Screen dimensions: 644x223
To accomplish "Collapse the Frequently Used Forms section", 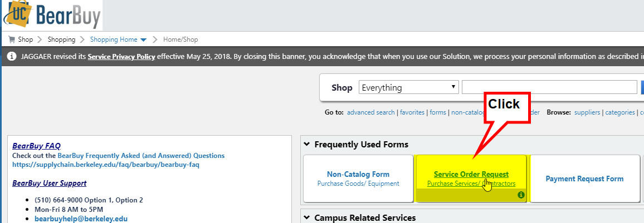I will click(x=306, y=144).
